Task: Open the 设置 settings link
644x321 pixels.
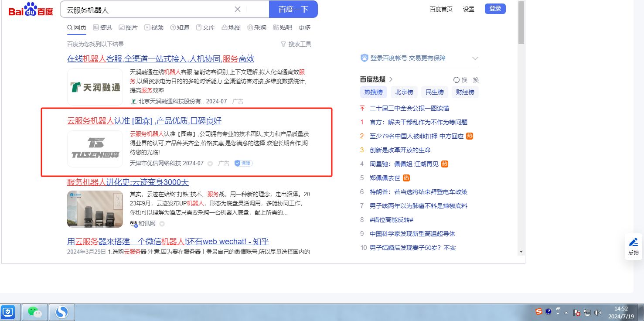Action: 469,9
